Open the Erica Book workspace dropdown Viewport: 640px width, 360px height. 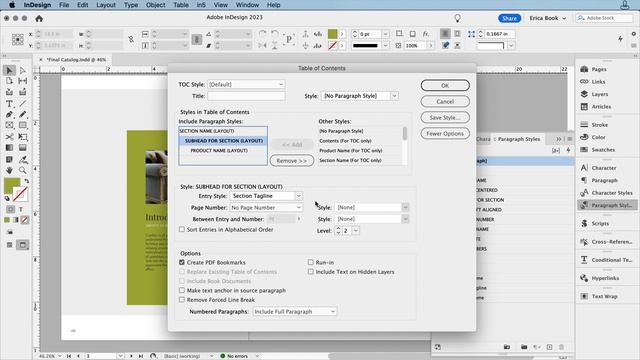[548, 18]
